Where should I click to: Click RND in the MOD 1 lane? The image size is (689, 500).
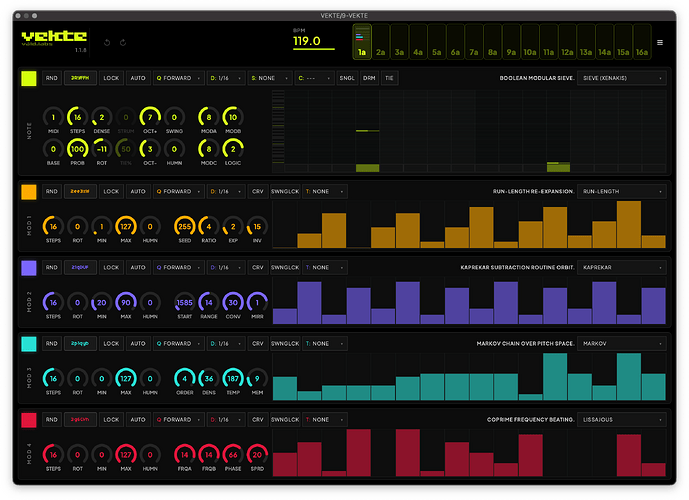click(51, 192)
